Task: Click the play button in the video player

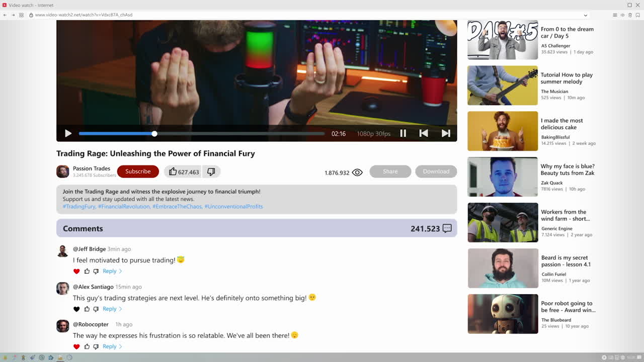Action: [68, 133]
